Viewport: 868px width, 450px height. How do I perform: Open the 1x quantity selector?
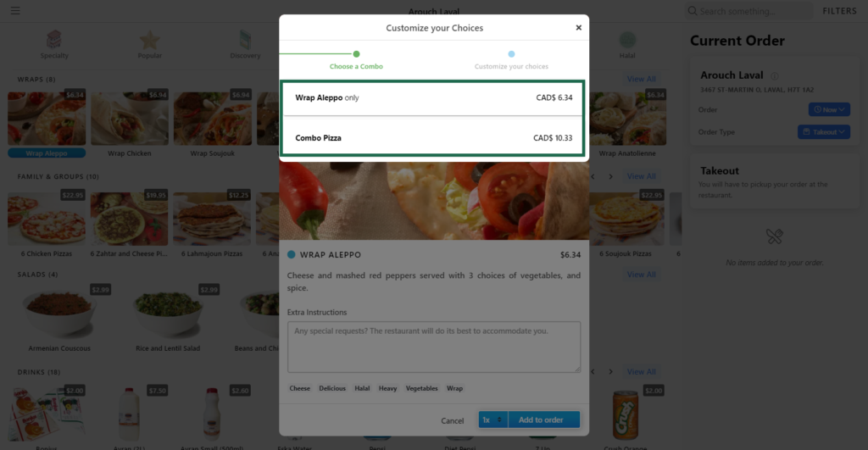[492, 419]
